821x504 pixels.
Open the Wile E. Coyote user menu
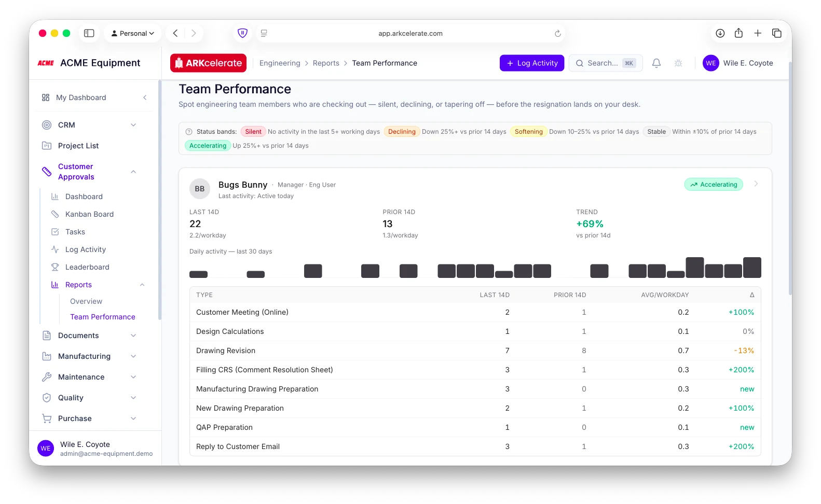pyautogui.click(x=738, y=63)
